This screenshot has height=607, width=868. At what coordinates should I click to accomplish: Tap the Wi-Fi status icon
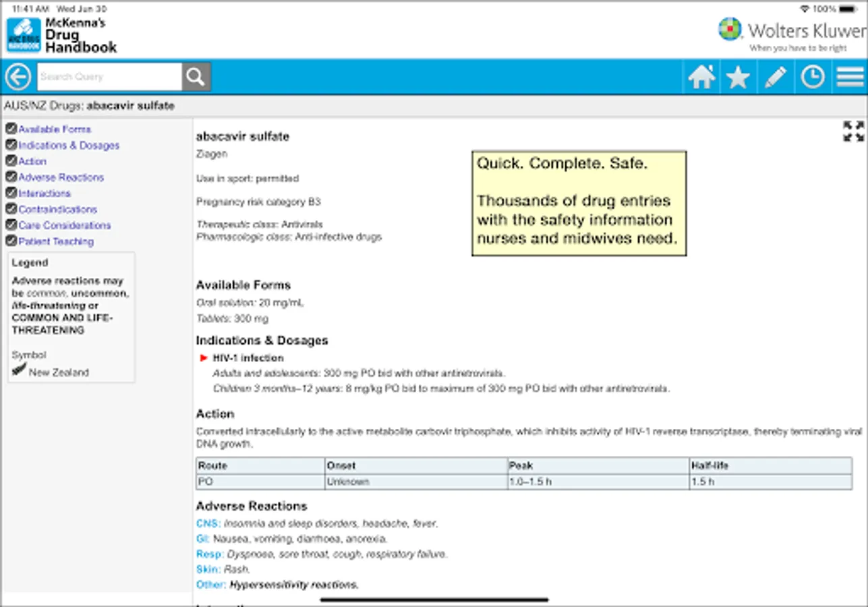point(805,9)
